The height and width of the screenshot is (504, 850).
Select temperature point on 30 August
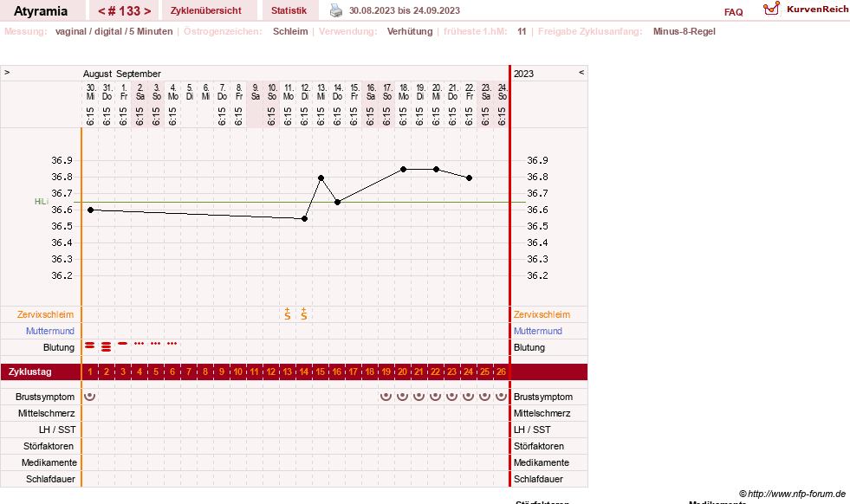[90, 210]
